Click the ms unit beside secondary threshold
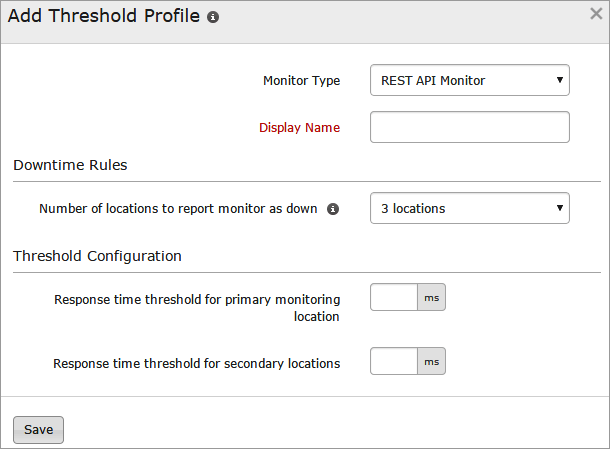 click(431, 362)
